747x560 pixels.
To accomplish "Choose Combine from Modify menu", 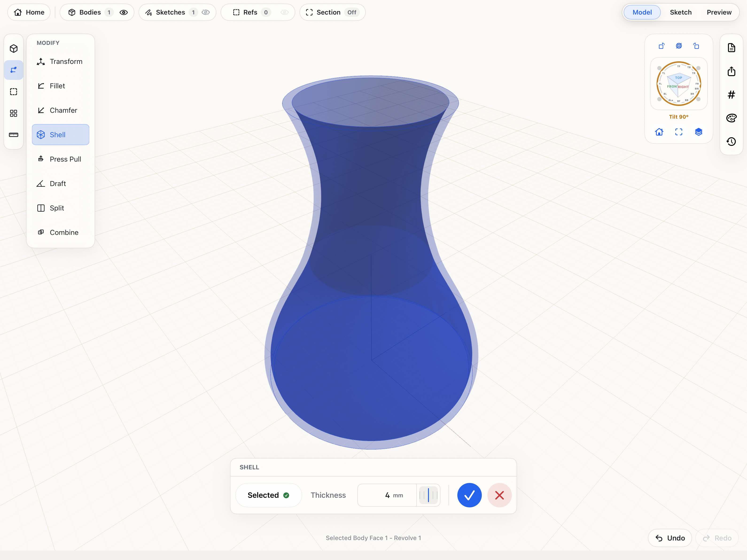I will point(60,232).
